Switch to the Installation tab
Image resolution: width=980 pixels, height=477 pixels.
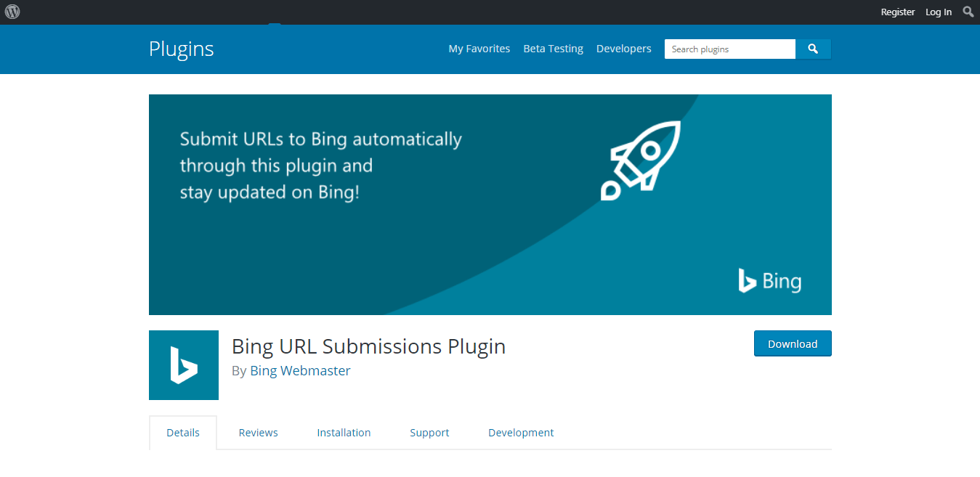coord(344,433)
